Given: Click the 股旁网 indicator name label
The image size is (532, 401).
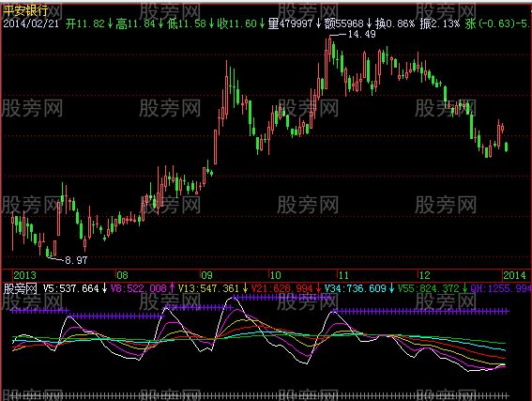Looking at the screenshot, I should [20, 288].
